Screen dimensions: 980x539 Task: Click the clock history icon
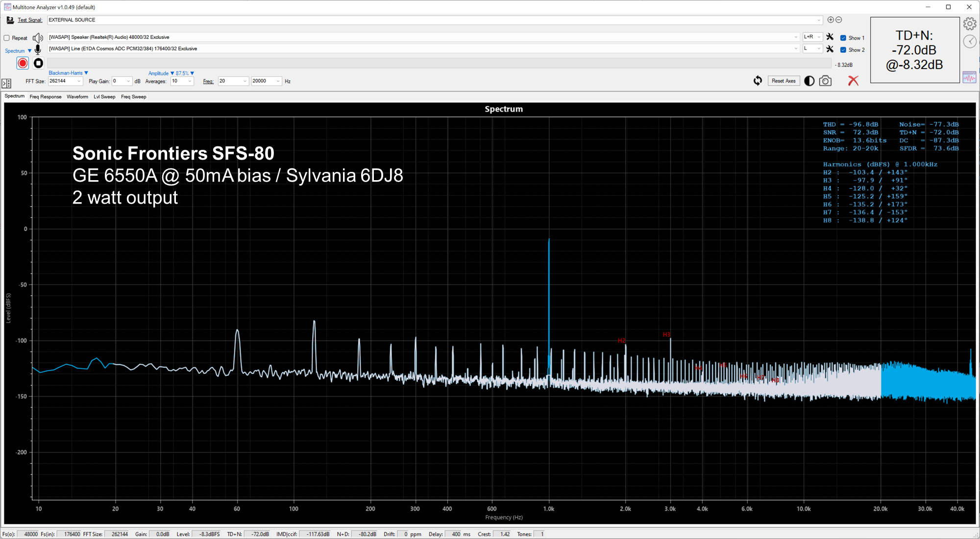[970, 42]
